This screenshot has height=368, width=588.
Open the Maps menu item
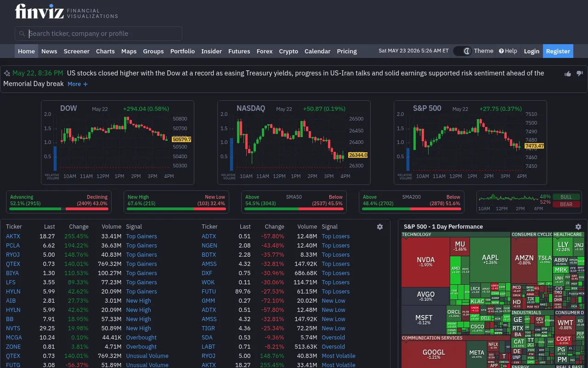129,51
